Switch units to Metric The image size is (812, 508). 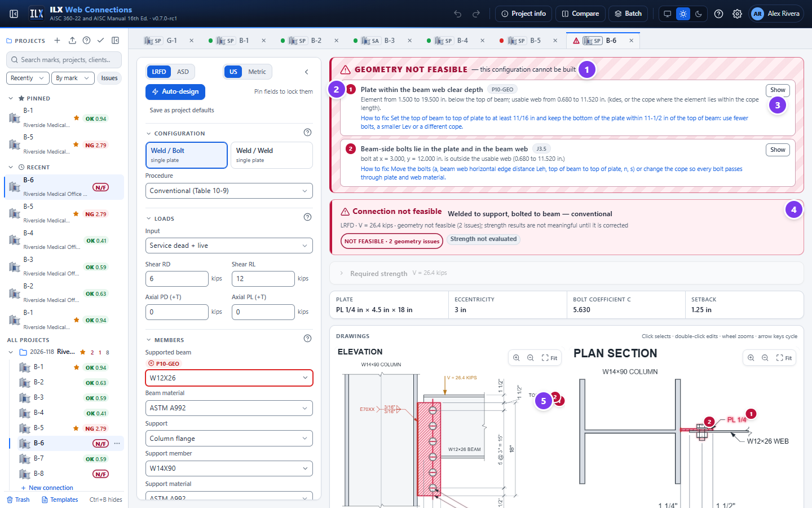click(257, 72)
